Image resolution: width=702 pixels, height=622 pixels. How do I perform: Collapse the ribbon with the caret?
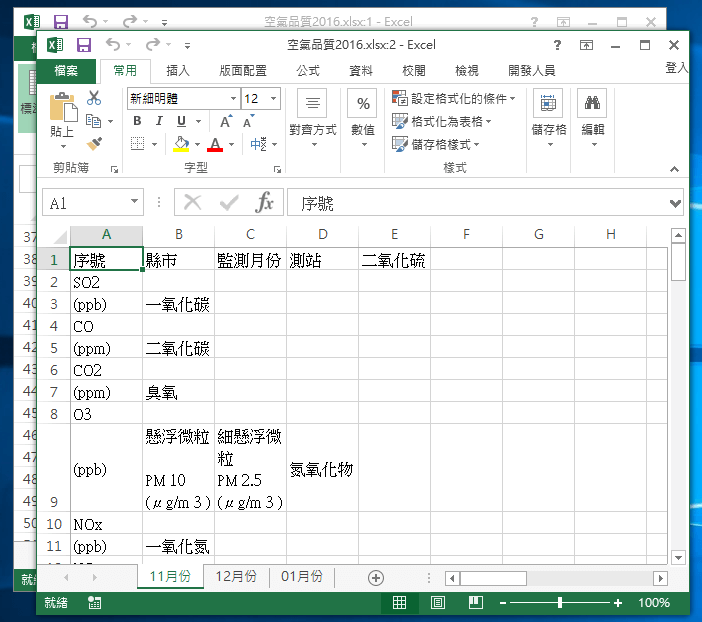tap(674, 169)
